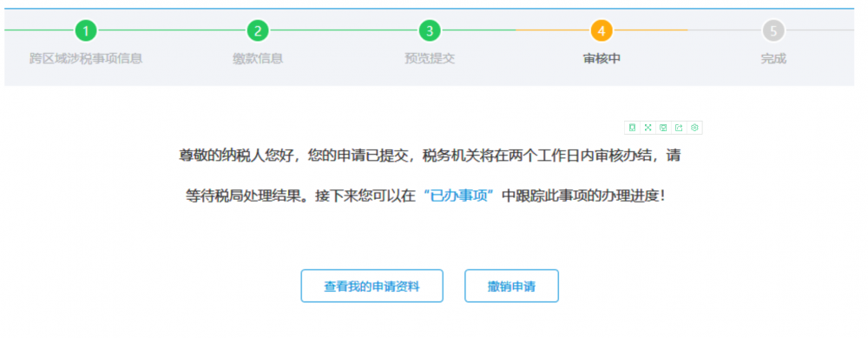Click step 3 circle in progress bar
Image resolution: width=868 pixels, height=338 pixels.
pos(430,30)
